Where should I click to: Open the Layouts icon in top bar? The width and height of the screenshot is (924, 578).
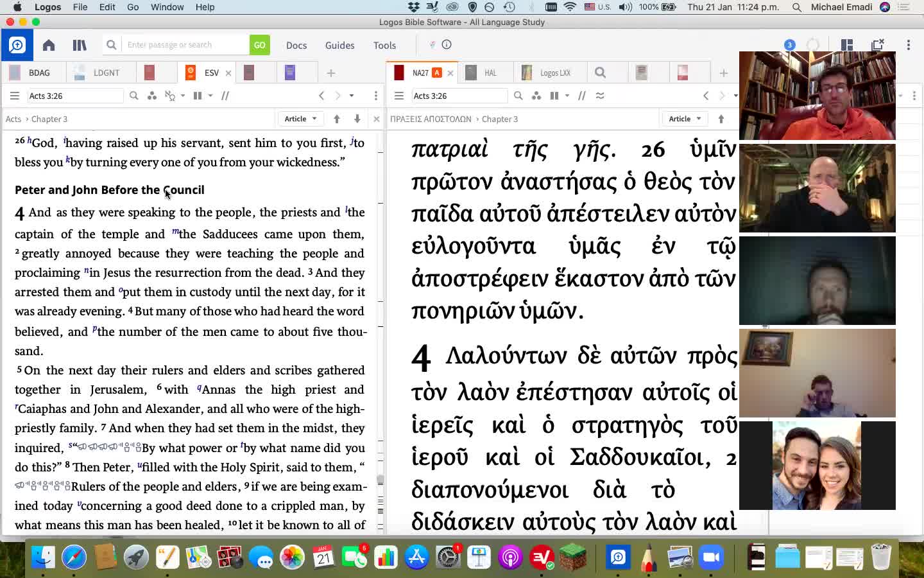(847, 45)
